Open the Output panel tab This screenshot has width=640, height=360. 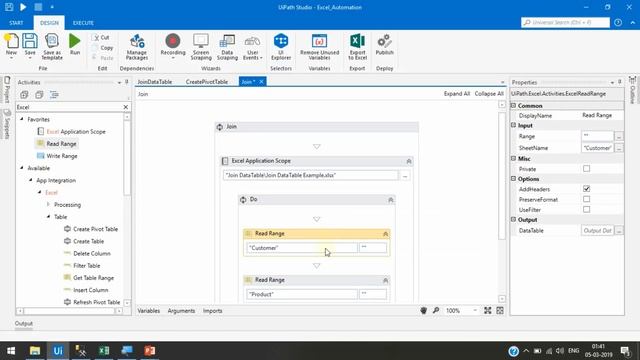click(x=24, y=323)
